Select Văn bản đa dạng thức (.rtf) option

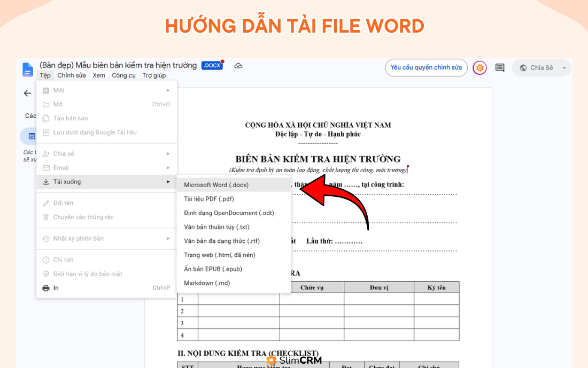click(x=234, y=241)
